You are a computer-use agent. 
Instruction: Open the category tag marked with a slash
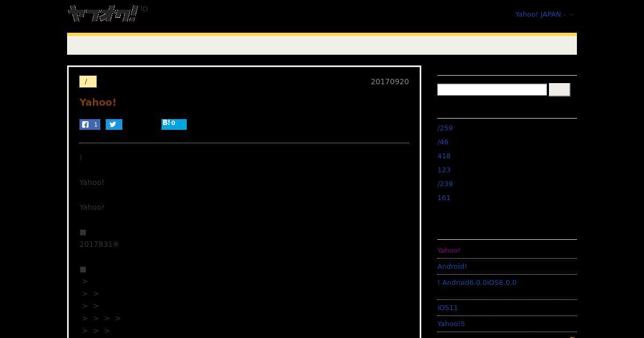tap(88, 82)
